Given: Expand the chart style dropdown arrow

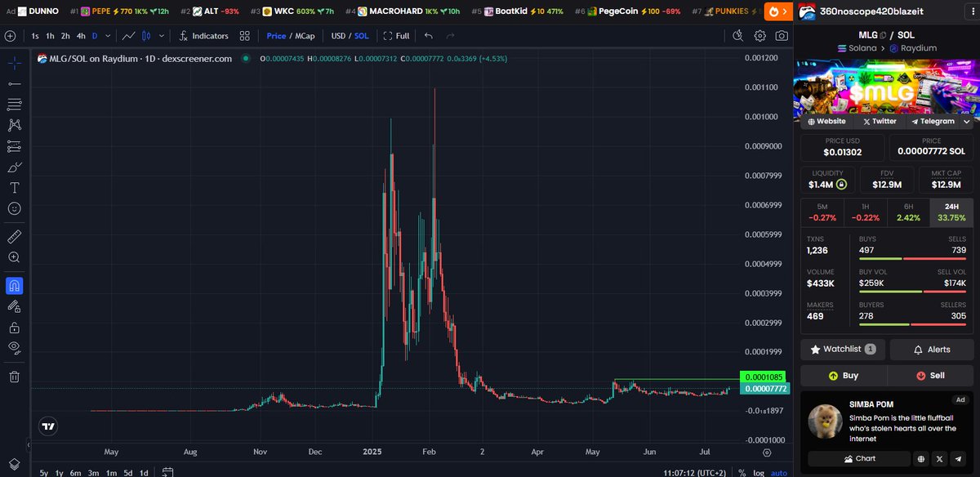Looking at the screenshot, I should pos(162,36).
